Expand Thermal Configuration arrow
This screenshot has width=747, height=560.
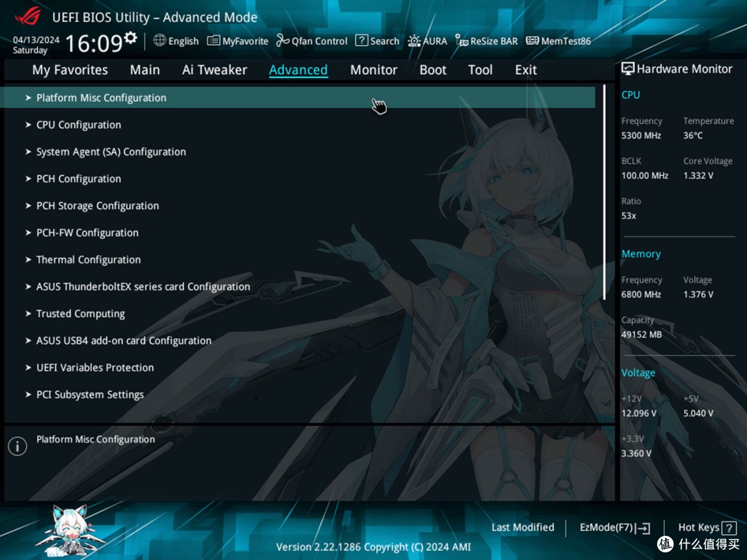28,259
